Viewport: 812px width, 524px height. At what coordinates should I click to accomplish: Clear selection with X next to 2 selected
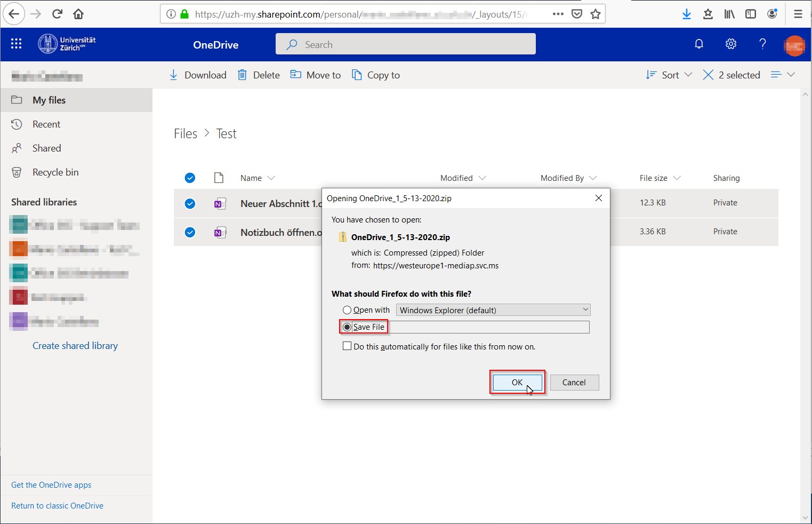pos(708,75)
